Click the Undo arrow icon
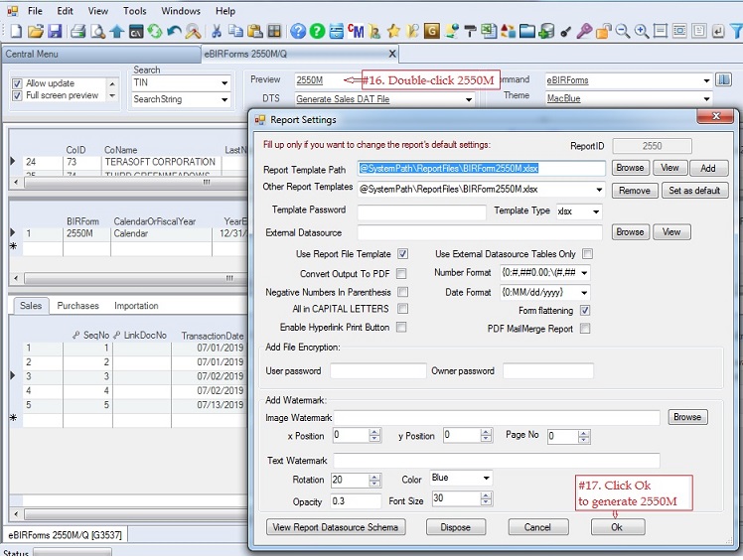This screenshot has width=743, height=560. (x=174, y=32)
